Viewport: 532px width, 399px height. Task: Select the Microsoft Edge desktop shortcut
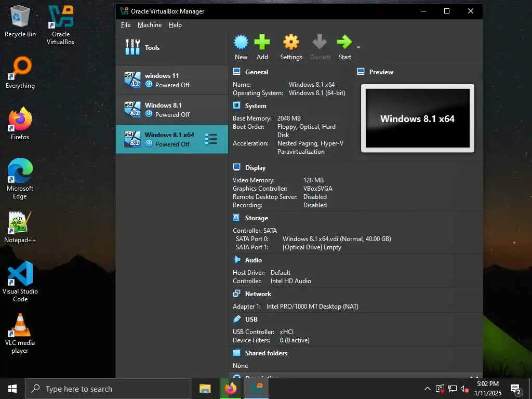(x=20, y=179)
